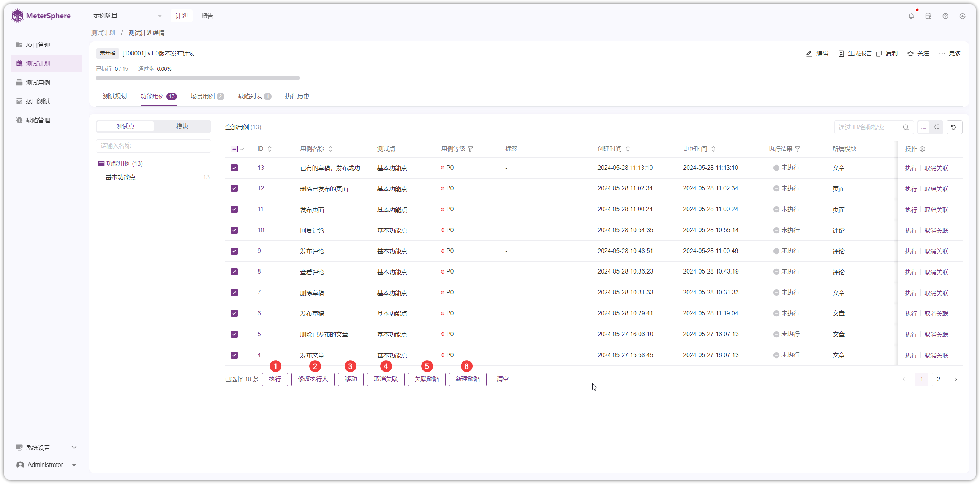Image resolution: width=980 pixels, height=484 pixels.
Task: Click the search magnifier icon
Action: click(906, 127)
